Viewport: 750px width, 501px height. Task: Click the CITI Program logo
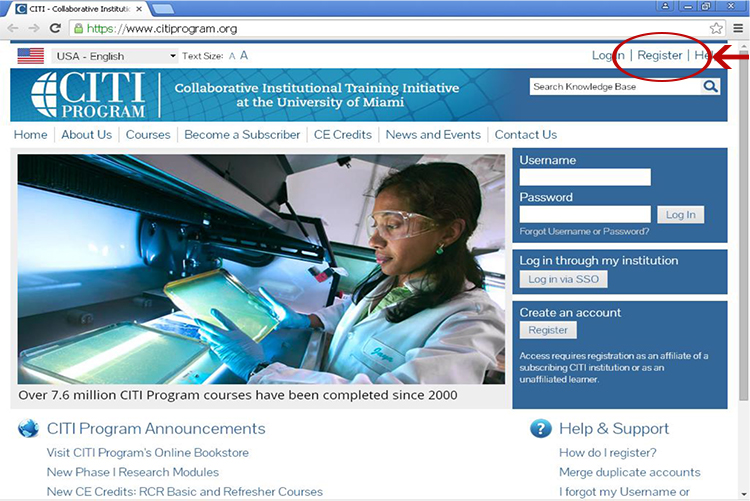pos(88,95)
